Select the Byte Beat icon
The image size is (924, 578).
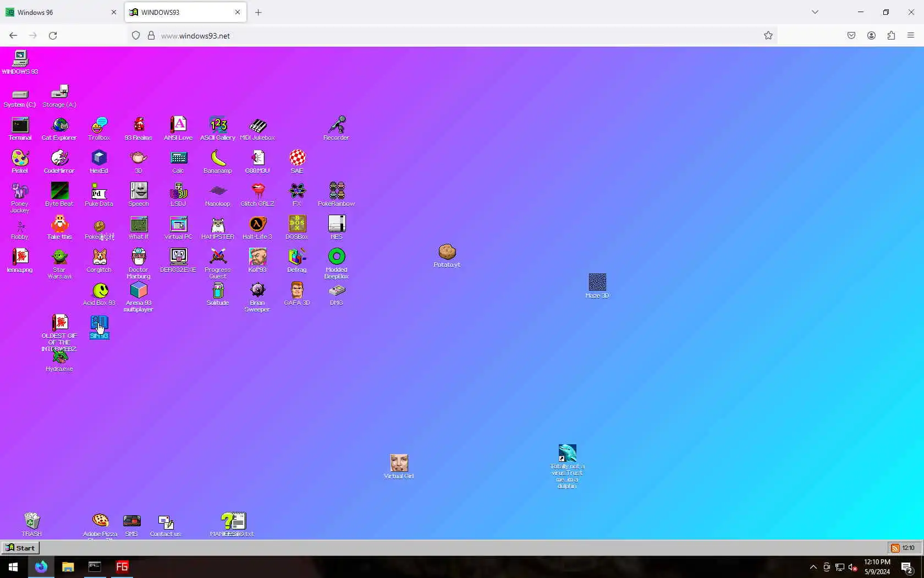[x=59, y=195]
